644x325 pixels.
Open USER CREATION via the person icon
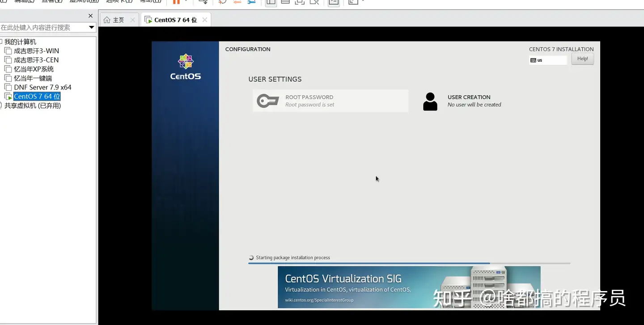430,101
